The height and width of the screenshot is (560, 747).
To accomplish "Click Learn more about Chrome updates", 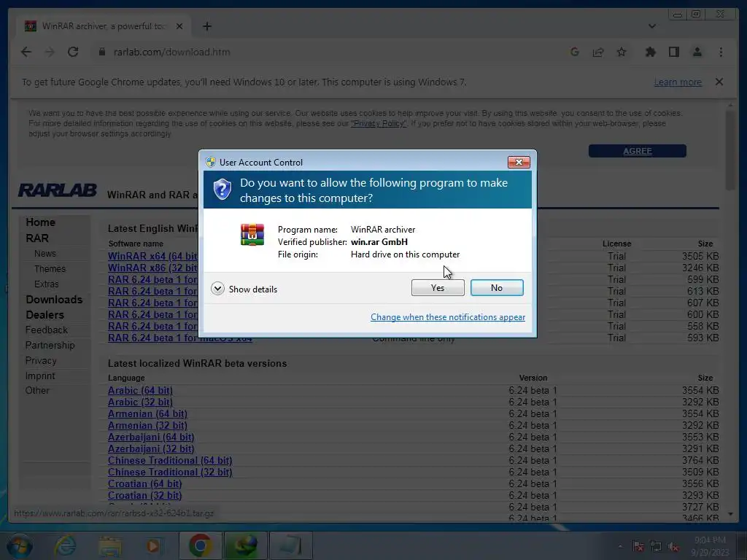I will click(678, 82).
